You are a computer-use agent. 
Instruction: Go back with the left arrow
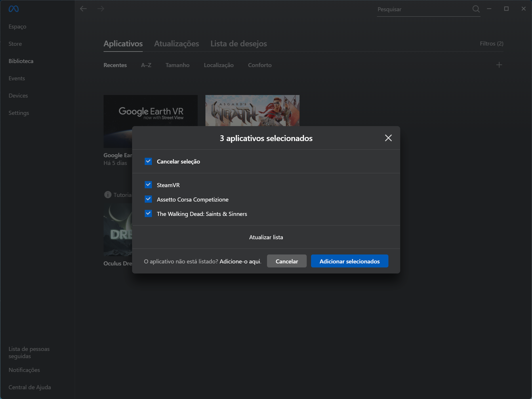[x=83, y=9]
